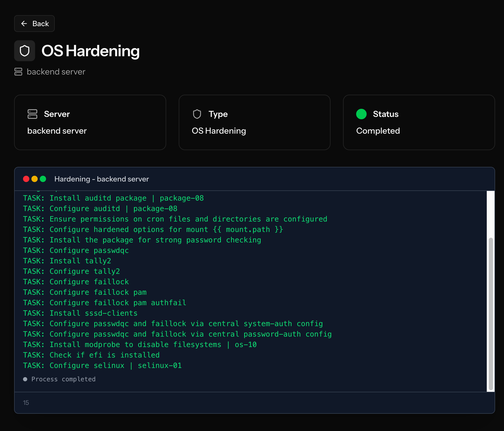Click the Status card heading
Image resolution: width=504 pixels, height=431 pixels.
pyautogui.click(x=386, y=114)
